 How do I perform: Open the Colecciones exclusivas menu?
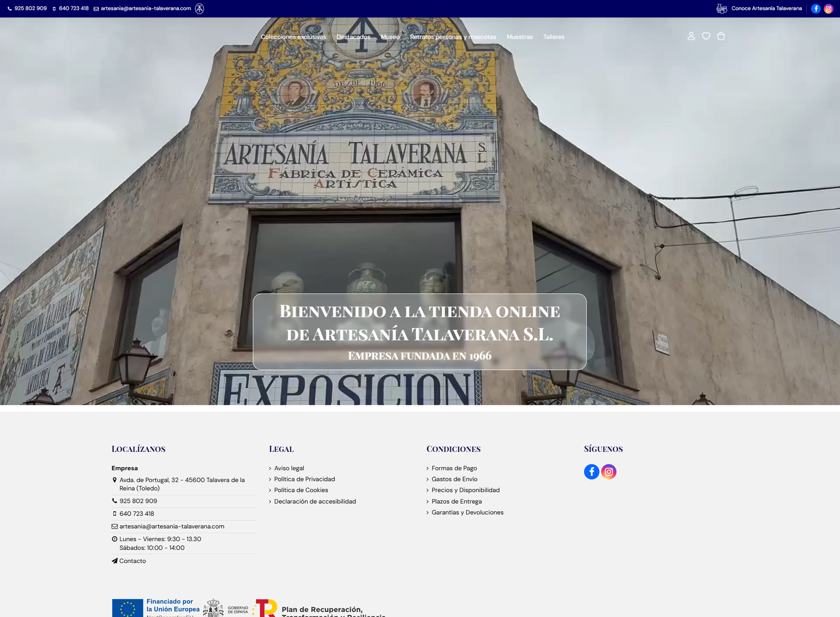point(293,37)
